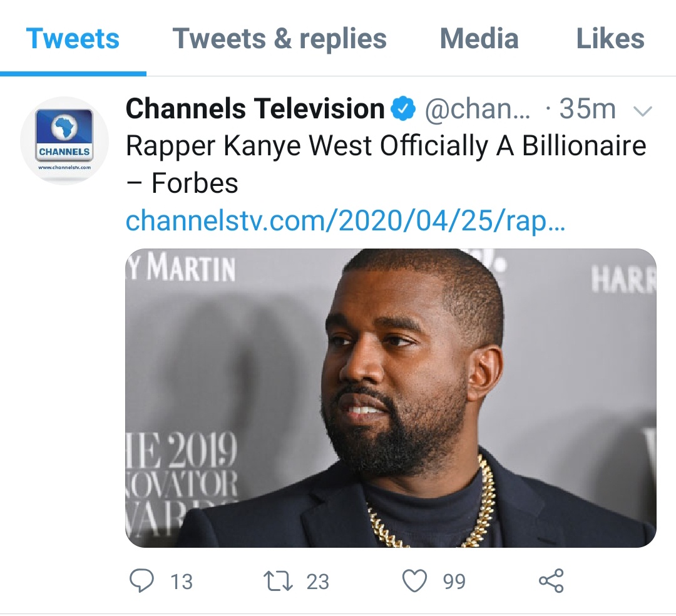The height and width of the screenshot is (616, 676).
Task: Open the Kanye West photo thumbnail
Action: tap(391, 398)
